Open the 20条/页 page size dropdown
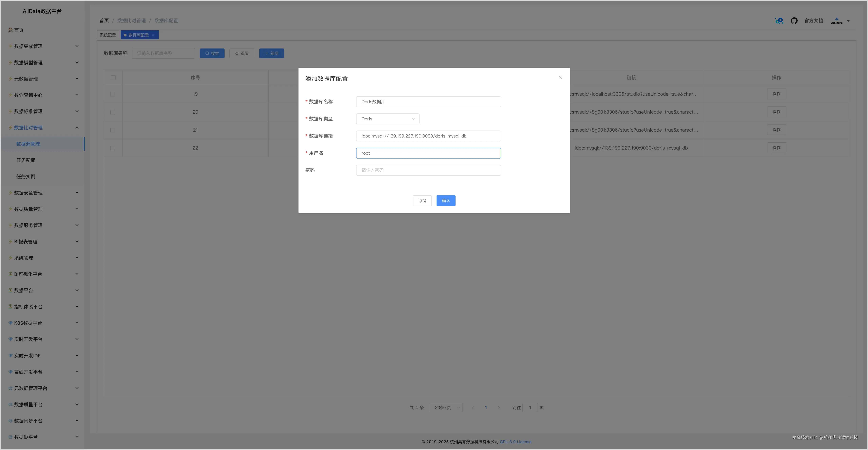 (446, 408)
